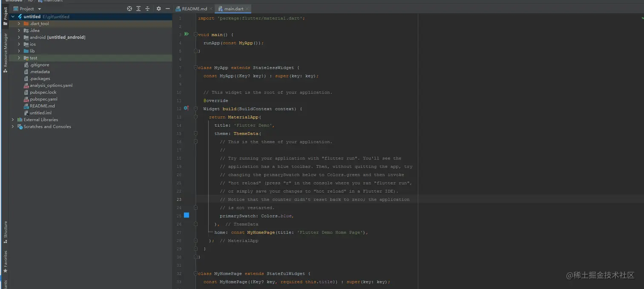Click the Run main gutter icon

click(x=186, y=34)
